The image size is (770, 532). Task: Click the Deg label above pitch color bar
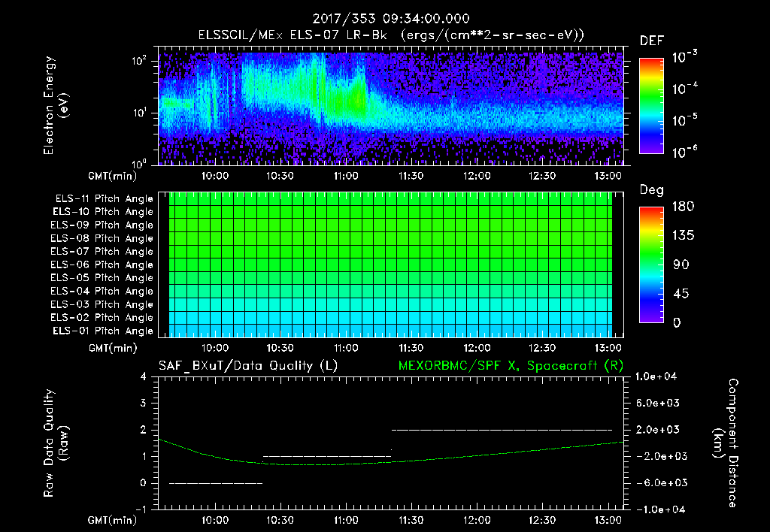click(x=651, y=190)
